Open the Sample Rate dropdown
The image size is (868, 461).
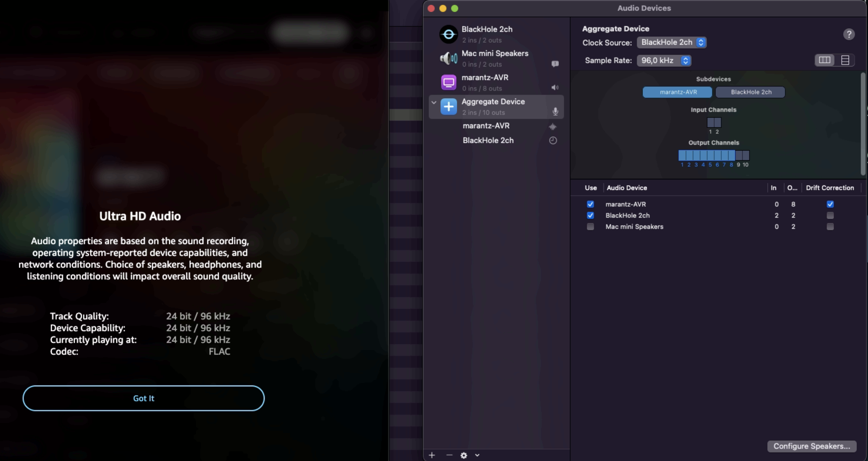[x=664, y=60]
